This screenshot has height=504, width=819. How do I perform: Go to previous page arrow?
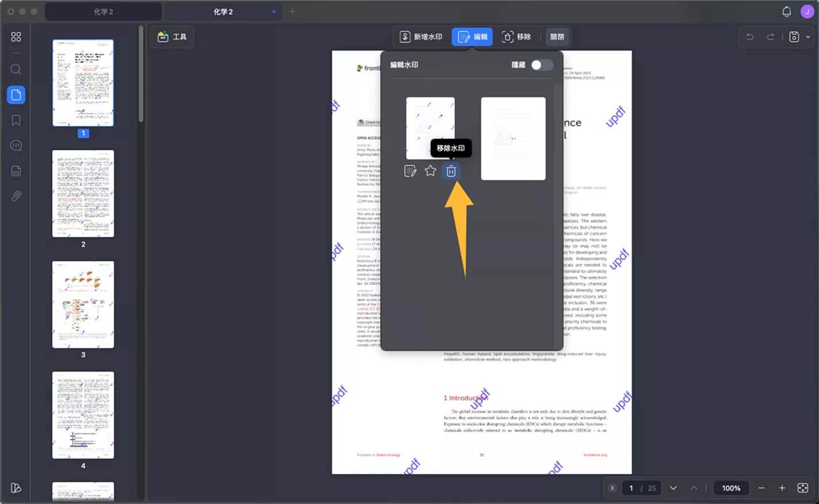[x=694, y=488]
